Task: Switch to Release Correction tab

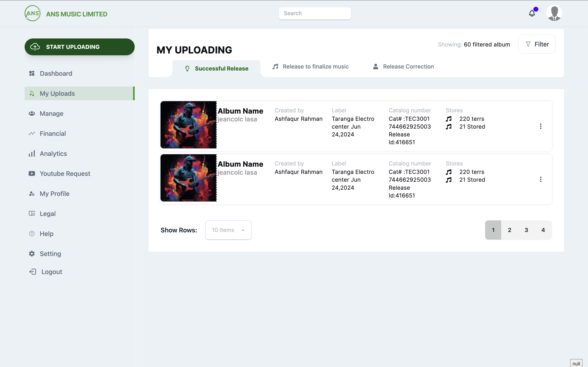Action: click(403, 67)
